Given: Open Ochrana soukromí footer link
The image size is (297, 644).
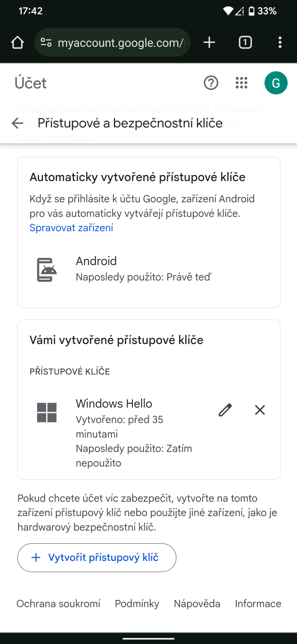Looking at the screenshot, I should point(58,603).
